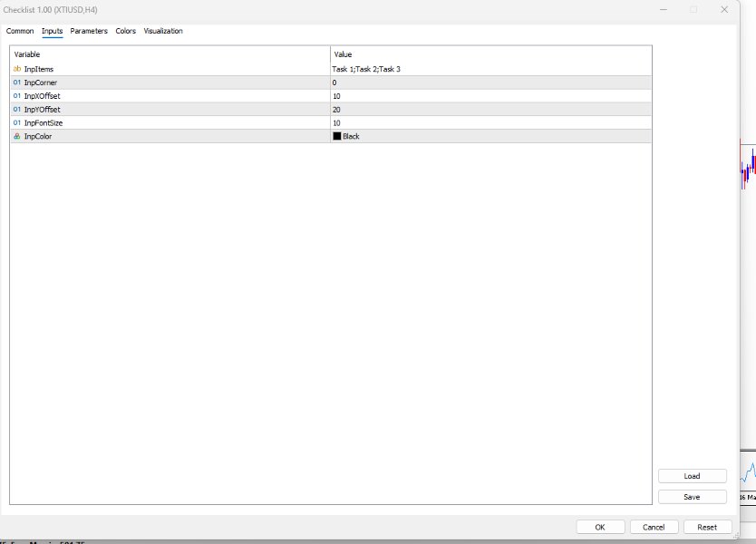756x544 pixels.
Task: Select the InpFontSize variable name
Action: tap(44, 123)
